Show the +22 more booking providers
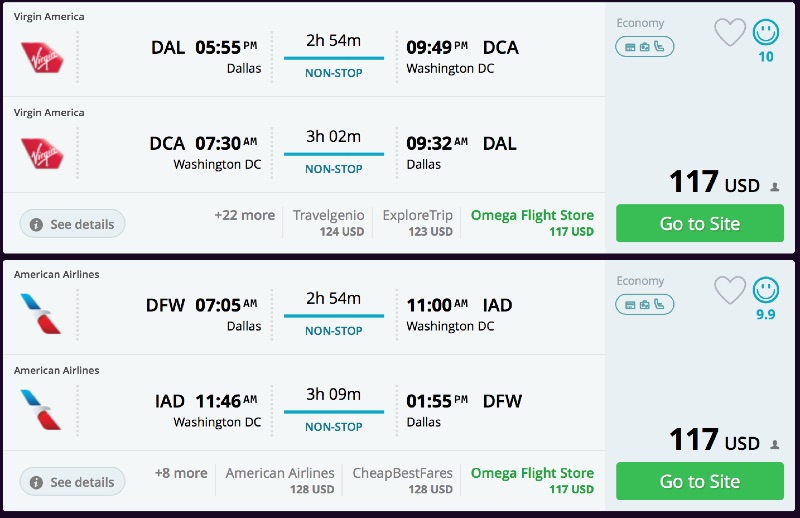 coord(244,215)
